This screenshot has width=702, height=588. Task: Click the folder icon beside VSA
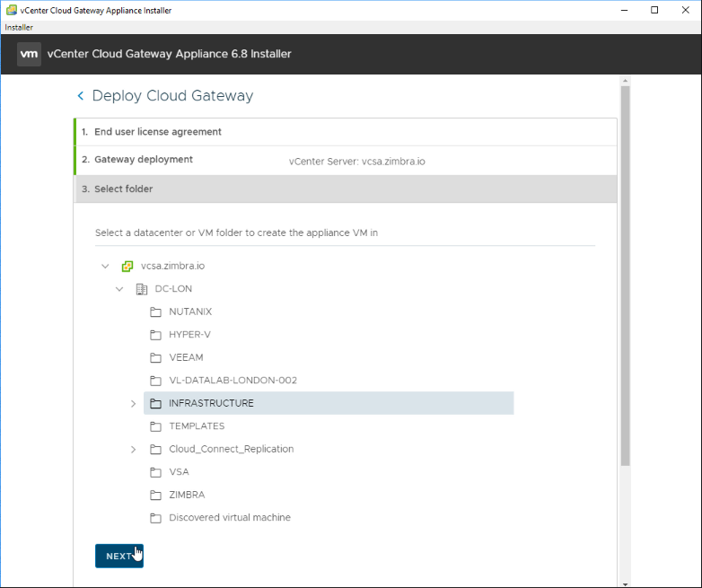pyautogui.click(x=155, y=472)
